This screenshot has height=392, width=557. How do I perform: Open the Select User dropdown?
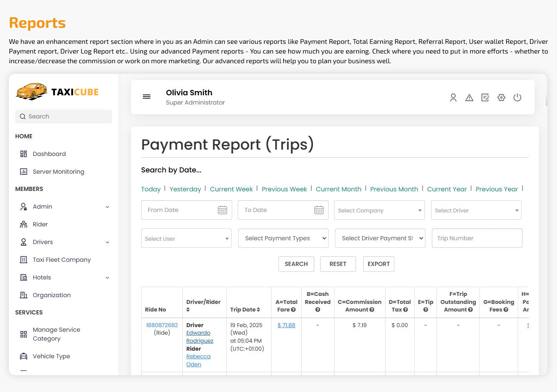(x=186, y=238)
